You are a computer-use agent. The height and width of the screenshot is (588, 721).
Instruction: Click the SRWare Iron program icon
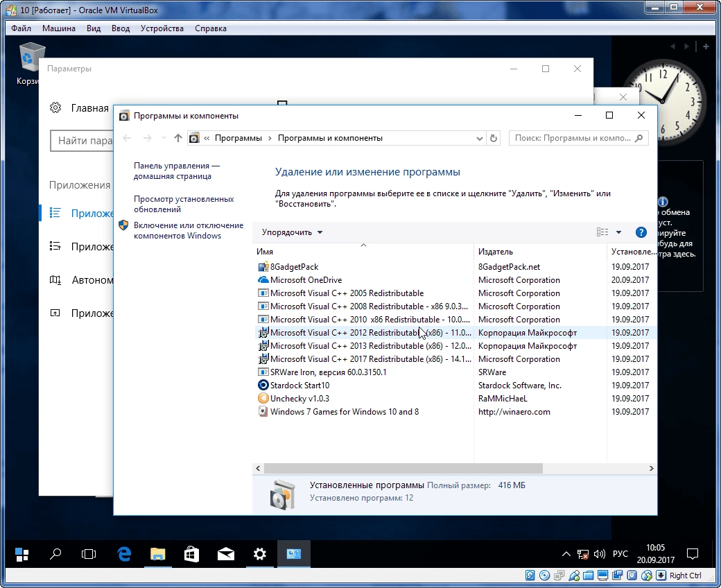point(263,372)
